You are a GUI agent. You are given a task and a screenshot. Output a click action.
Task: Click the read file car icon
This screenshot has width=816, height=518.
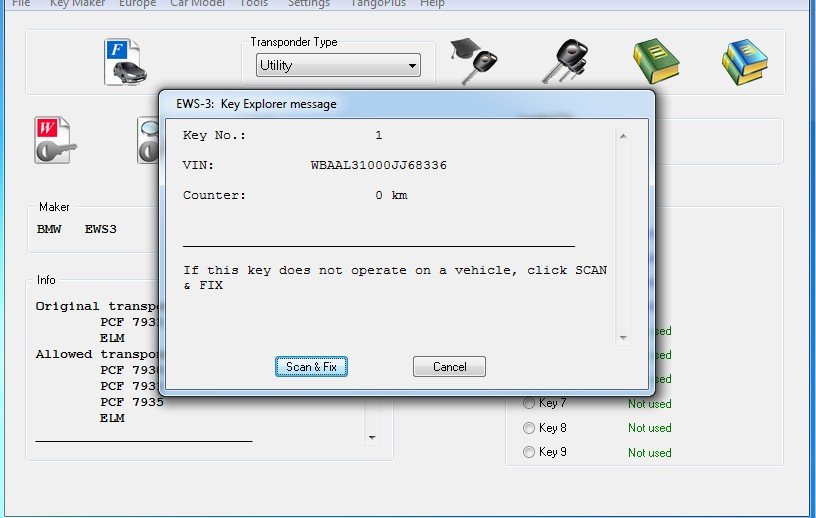tap(124, 62)
